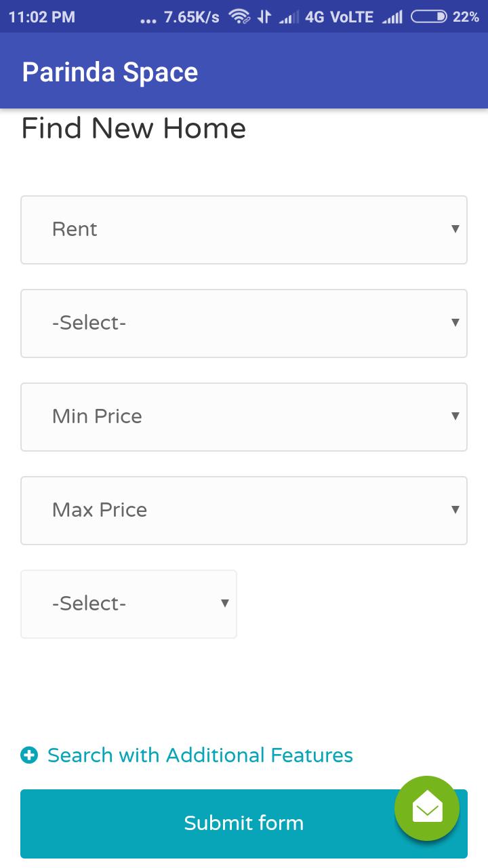This screenshot has width=488, height=868.
Task: Tap the 22% battery percentage text
Action: 466,17
